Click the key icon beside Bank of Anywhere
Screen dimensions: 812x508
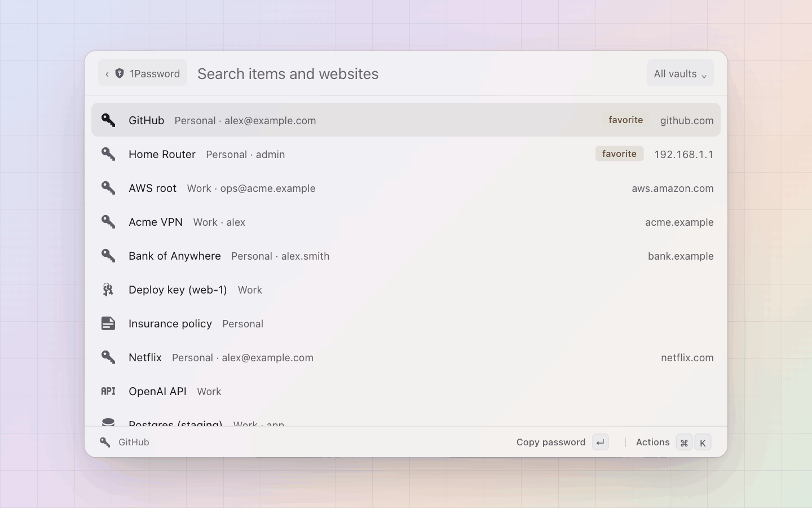pos(108,256)
